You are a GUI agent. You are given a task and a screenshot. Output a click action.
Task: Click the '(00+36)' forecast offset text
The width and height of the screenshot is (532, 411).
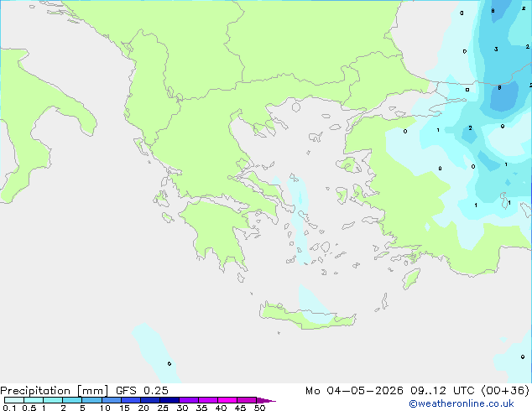505,391
